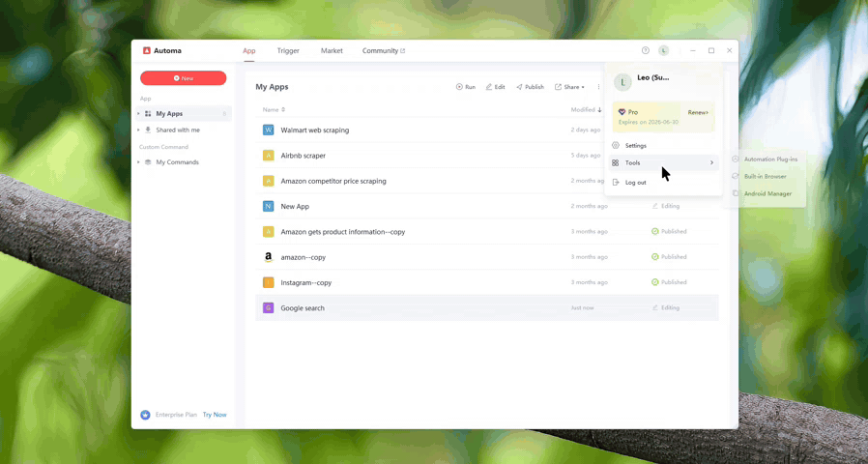Click the Tools grid icon in menu

(x=616, y=162)
